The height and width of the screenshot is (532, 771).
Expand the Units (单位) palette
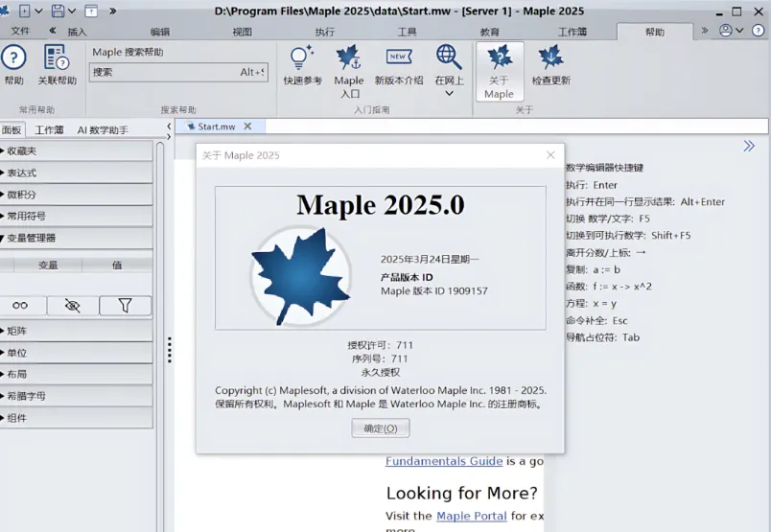coord(76,353)
